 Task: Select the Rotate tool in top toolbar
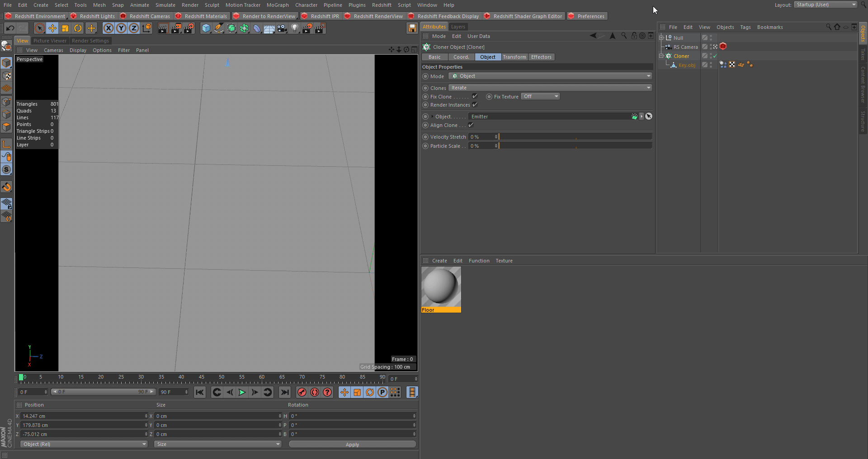78,28
